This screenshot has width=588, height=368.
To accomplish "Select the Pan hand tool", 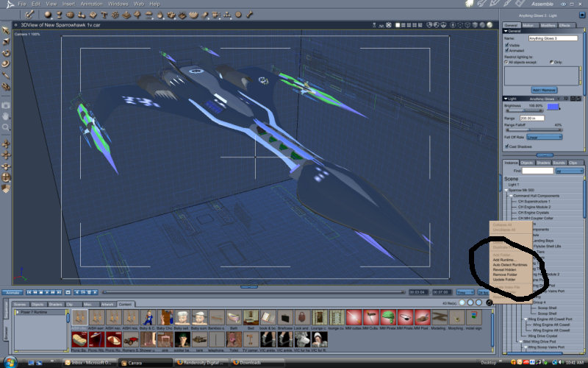I will point(6,116).
